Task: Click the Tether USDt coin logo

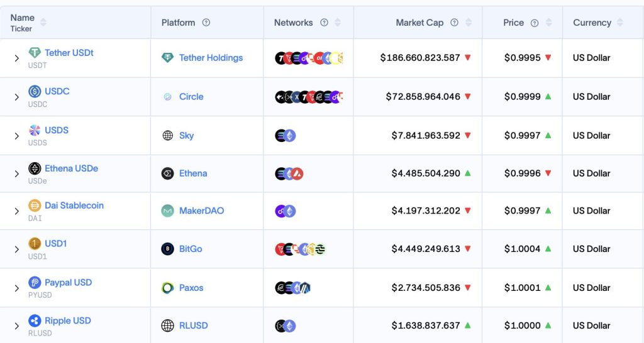Action: click(35, 53)
